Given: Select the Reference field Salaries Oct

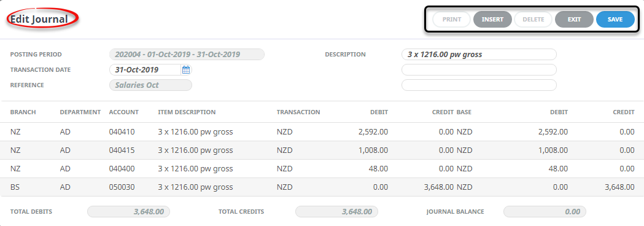Looking at the screenshot, I should [150, 85].
